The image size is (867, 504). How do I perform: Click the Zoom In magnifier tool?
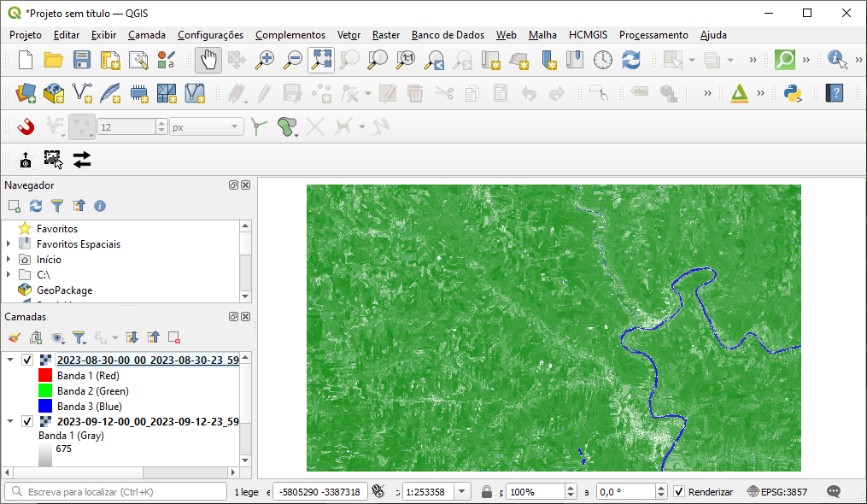266,60
